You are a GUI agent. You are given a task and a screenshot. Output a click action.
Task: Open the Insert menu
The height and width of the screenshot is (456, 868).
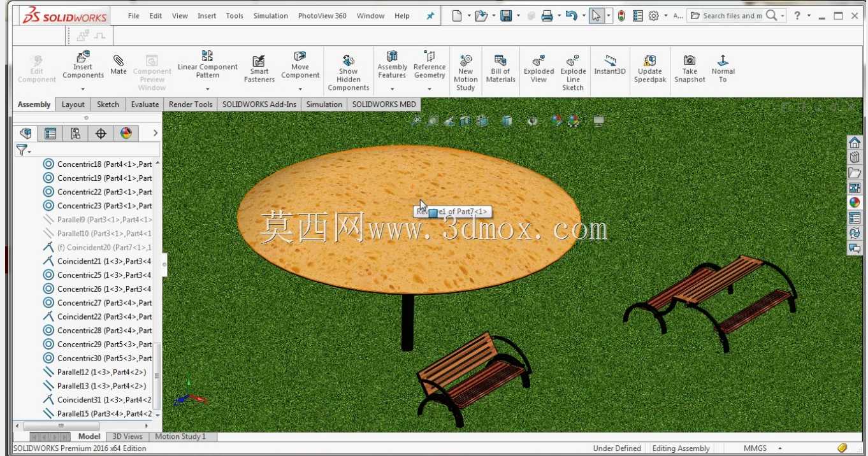(207, 16)
